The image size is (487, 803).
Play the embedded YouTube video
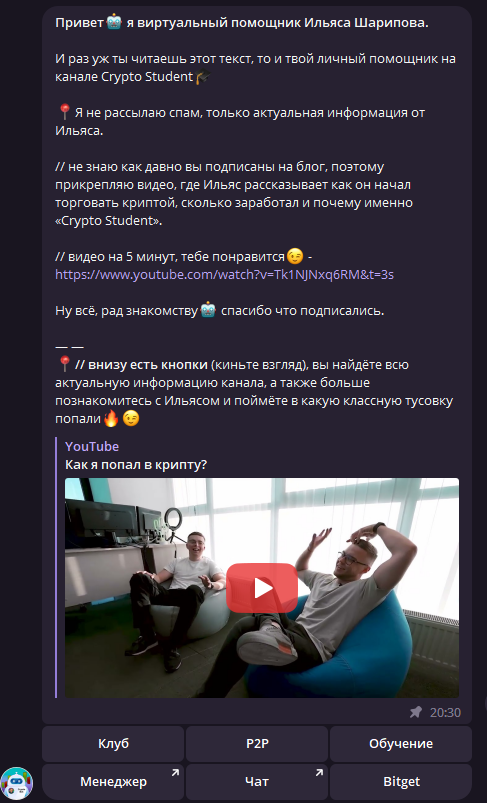262,588
